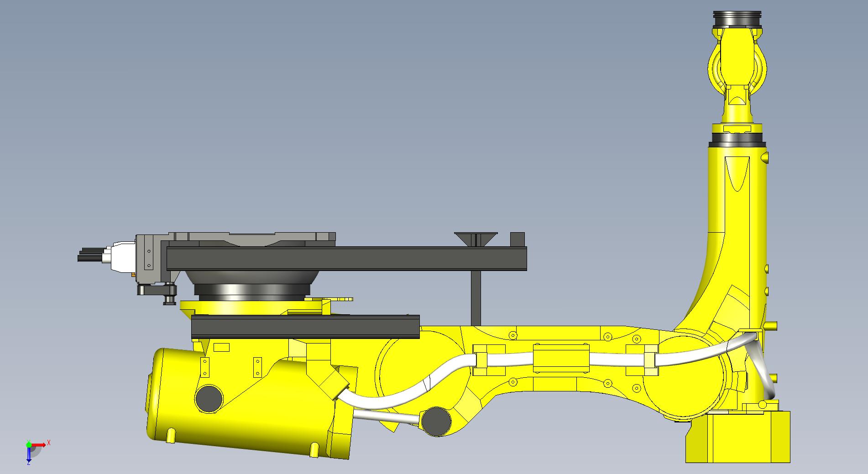Select the dark round cap on the motor housing
Screen dimensions: 868x474
tap(209, 399)
